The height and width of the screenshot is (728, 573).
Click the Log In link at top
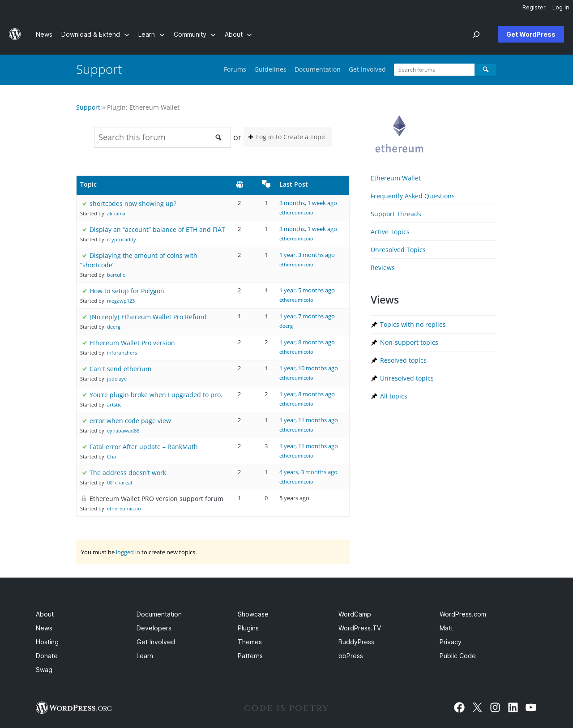pos(560,8)
